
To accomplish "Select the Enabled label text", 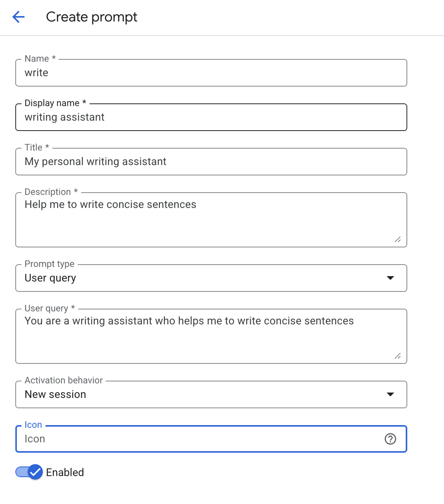I will point(65,472).
